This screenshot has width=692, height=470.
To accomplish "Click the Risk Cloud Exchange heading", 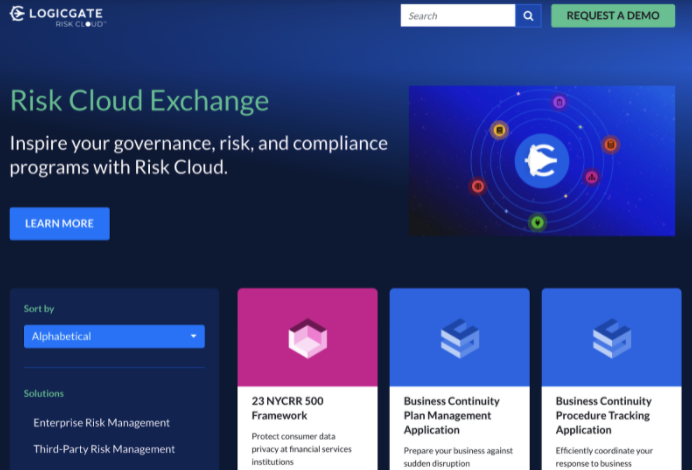I will 139,100.
